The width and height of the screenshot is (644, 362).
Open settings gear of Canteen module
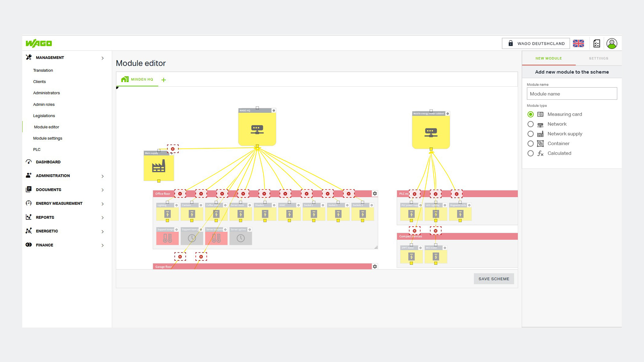201,205
